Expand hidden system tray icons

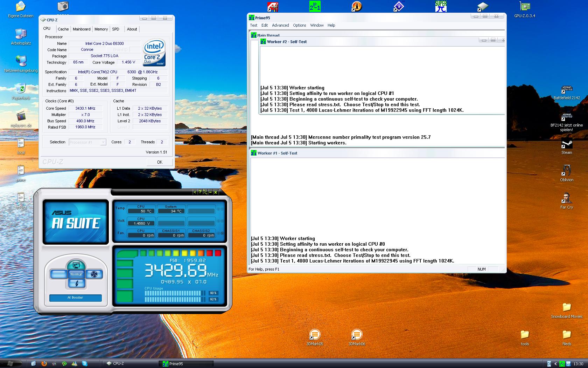click(555, 364)
